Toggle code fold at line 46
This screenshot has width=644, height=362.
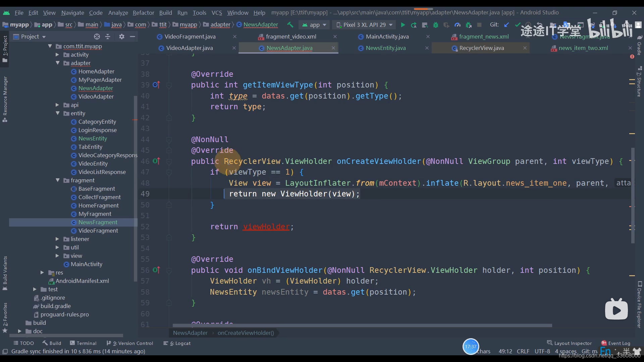169,162
